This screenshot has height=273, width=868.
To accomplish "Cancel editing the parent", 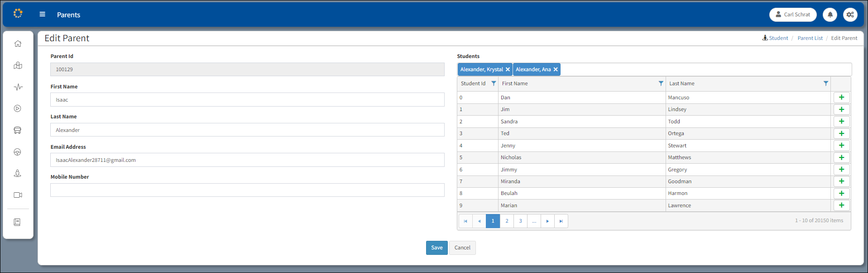I will pos(462,248).
